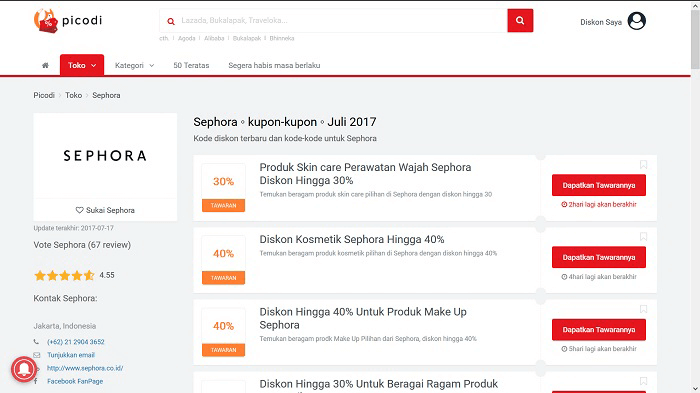Open Segera habis masa berlaku tab
The image size is (700, 393).
tap(274, 65)
